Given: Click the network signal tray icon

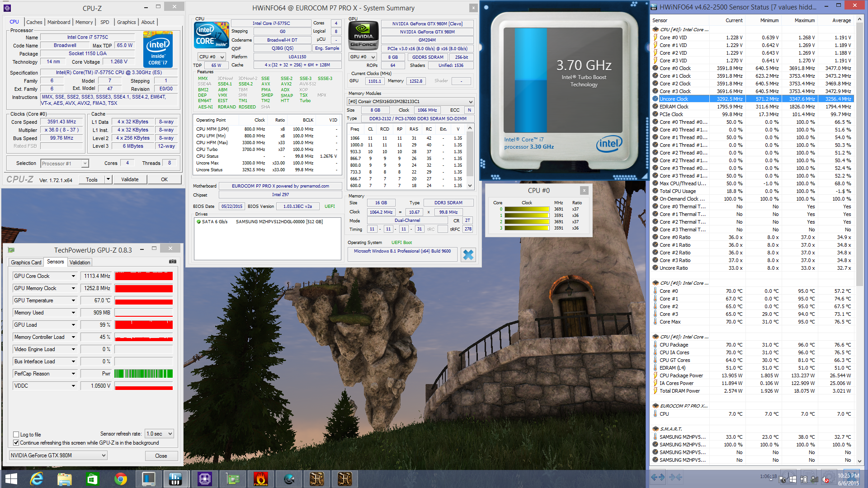Looking at the screenshot, I should pyautogui.click(x=815, y=479).
